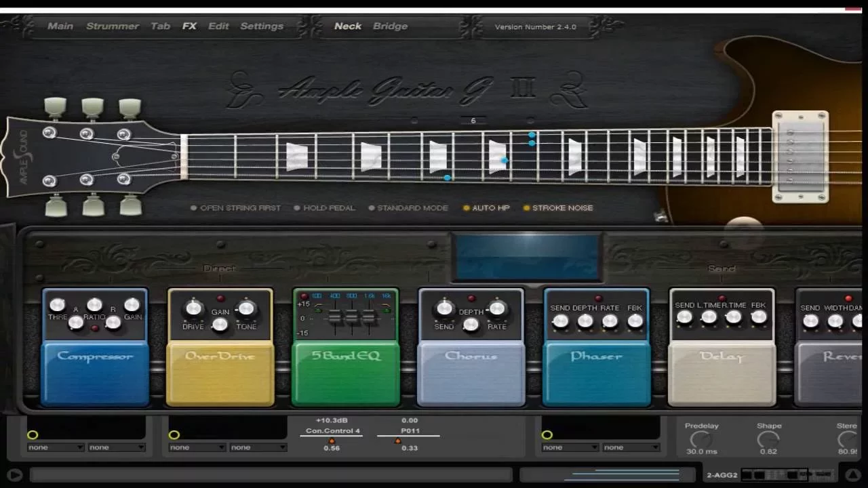
Task: Toggle the 5BandEQ pedal on/off
Action: [346, 374]
